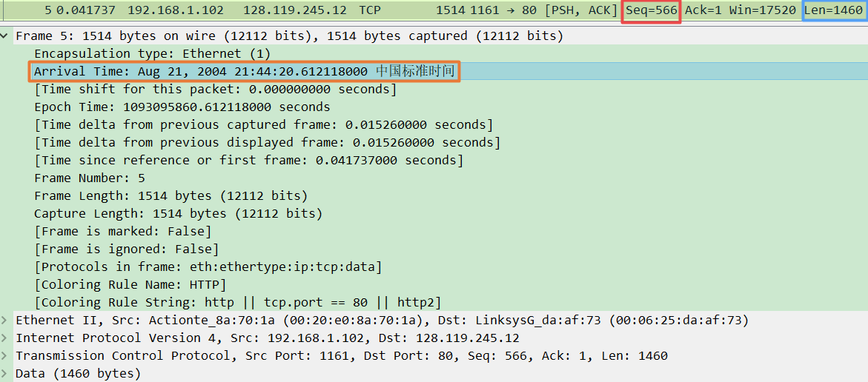This screenshot has width=868, height=382.
Task: Expand the Internet Protocol Version 4 section
Action: click(5, 338)
